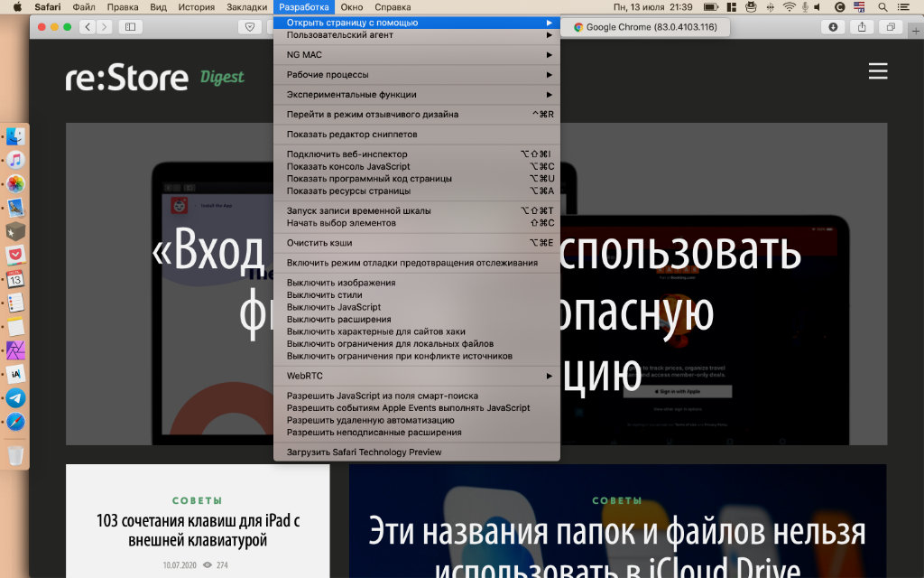Open Photos app in the Dock
Viewport: 924px width, 578px height.
(x=16, y=184)
